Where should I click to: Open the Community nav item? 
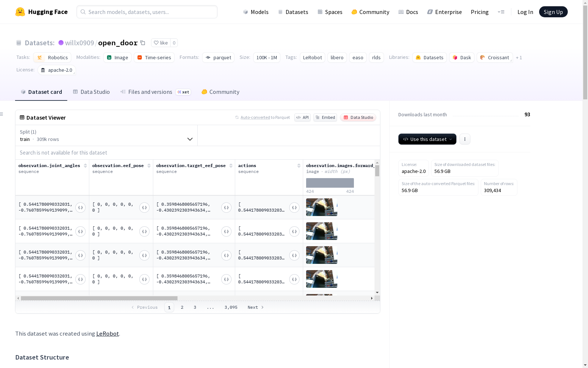coord(370,12)
